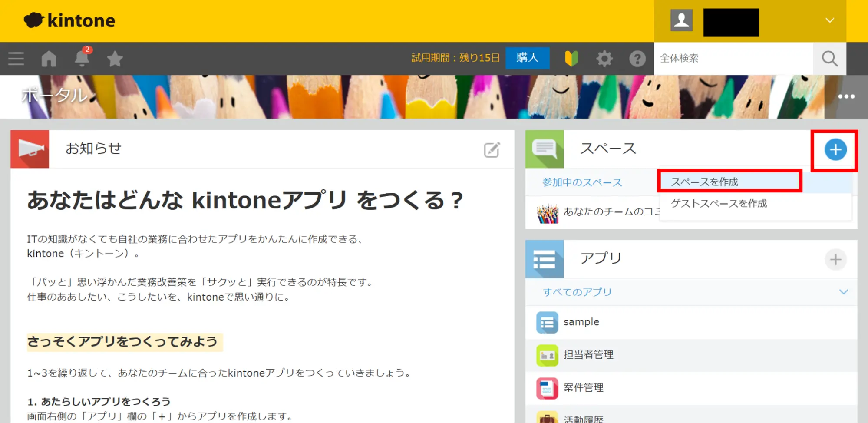
Task: Choose ゲストスペースを作成 menu item
Action: click(719, 203)
